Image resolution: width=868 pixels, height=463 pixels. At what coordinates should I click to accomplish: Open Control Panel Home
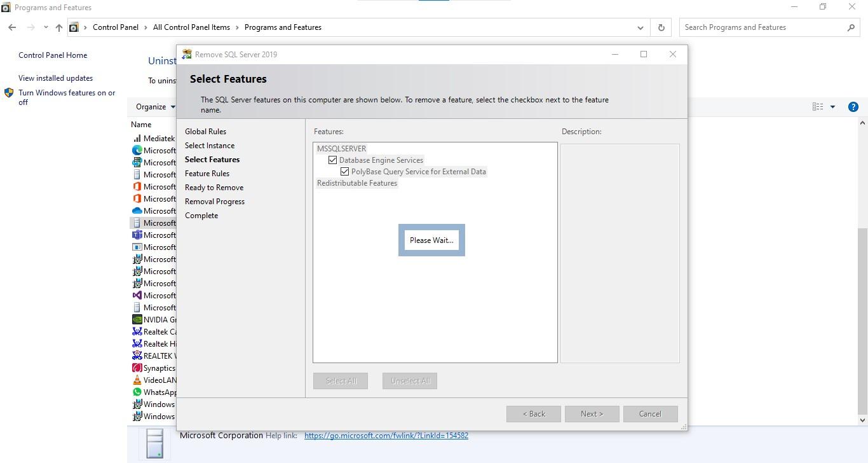[53, 55]
